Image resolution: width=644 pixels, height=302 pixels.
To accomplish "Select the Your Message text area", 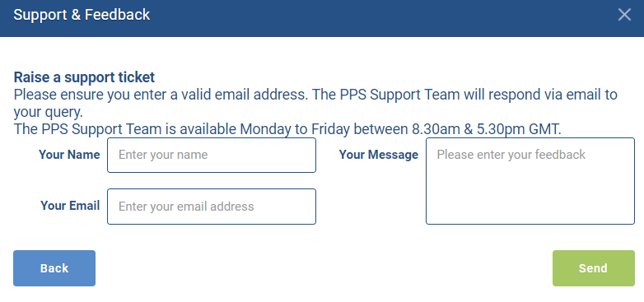I will point(530,181).
